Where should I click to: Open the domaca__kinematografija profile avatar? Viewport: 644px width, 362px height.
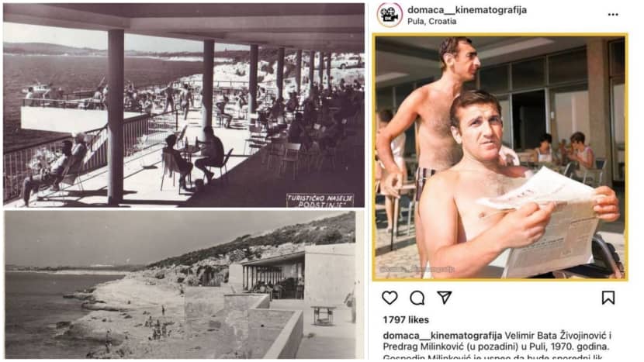point(390,15)
